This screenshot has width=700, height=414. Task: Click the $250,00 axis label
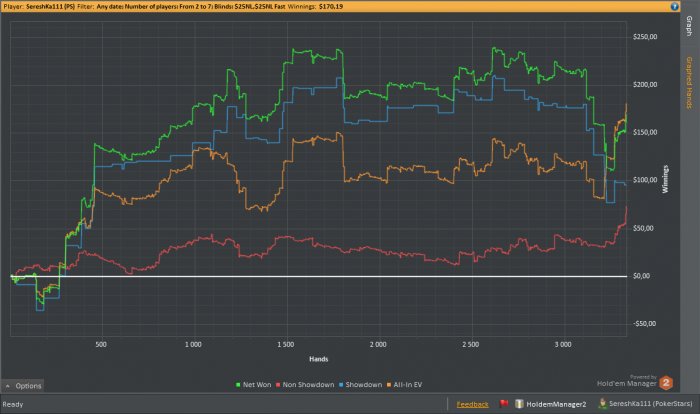(645, 37)
